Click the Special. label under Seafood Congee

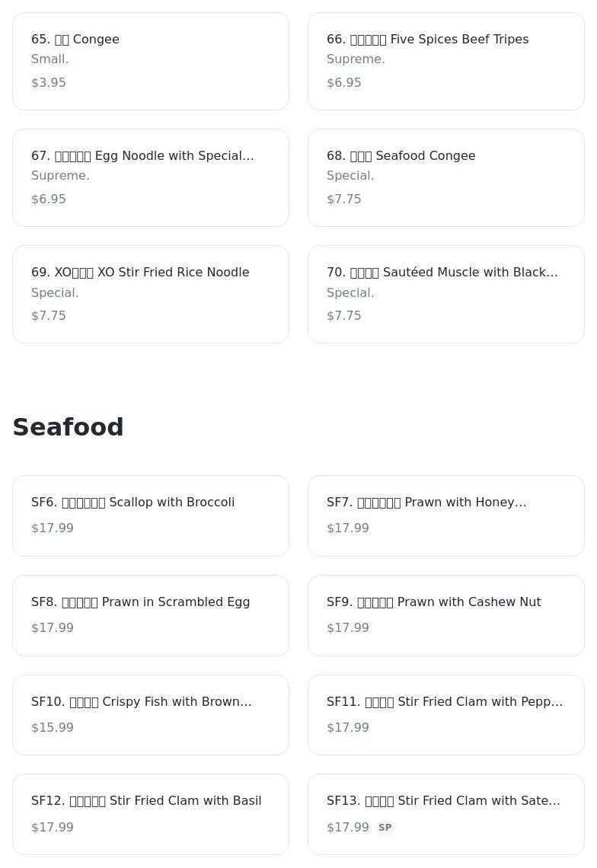coord(350,176)
